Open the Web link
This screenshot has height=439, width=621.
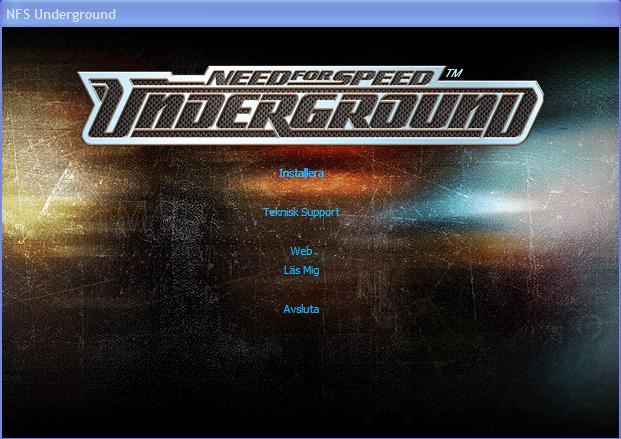[x=301, y=251]
